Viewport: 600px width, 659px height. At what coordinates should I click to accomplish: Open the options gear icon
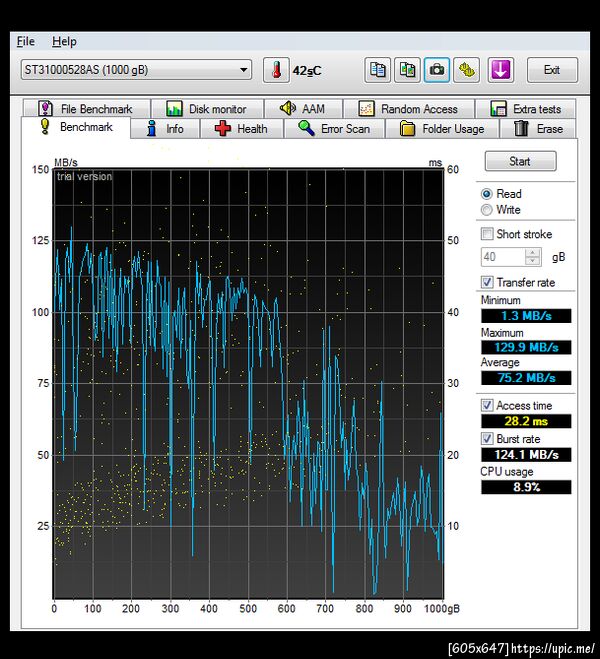tap(467, 70)
